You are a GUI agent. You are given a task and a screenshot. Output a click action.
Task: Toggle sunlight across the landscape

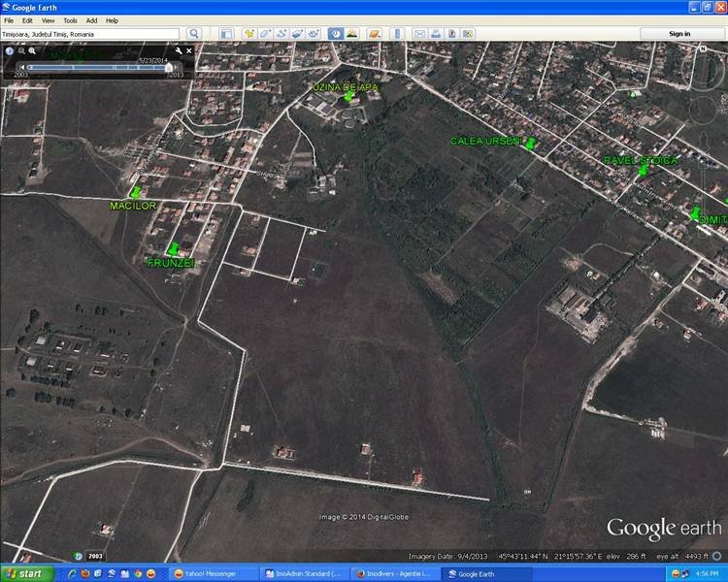pos(351,34)
